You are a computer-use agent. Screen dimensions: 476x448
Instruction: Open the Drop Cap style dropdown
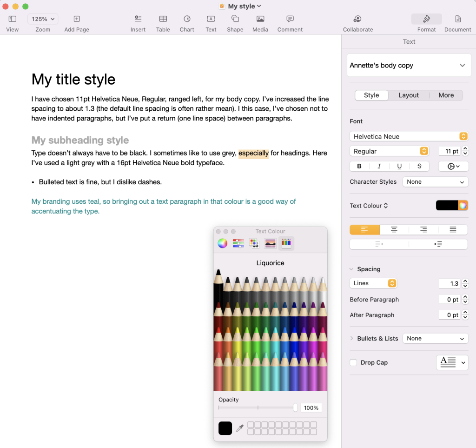point(452,362)
